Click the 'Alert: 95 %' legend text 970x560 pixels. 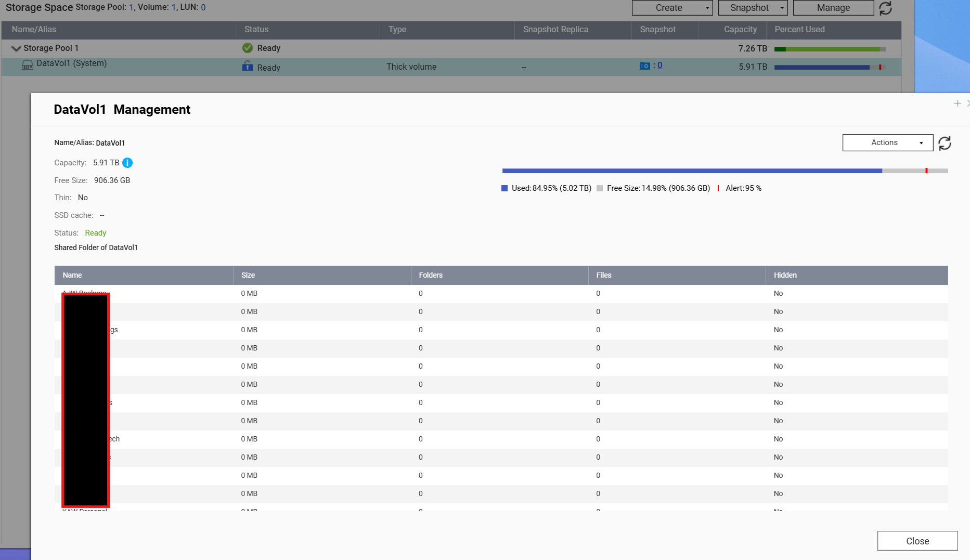coord(744,188)
